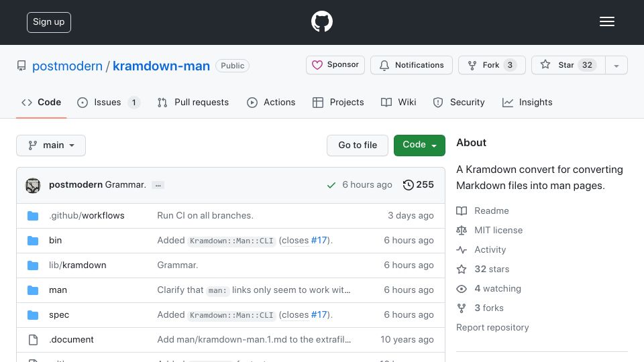View the 3 forks link
644x362 pixels.
[489, 308]
